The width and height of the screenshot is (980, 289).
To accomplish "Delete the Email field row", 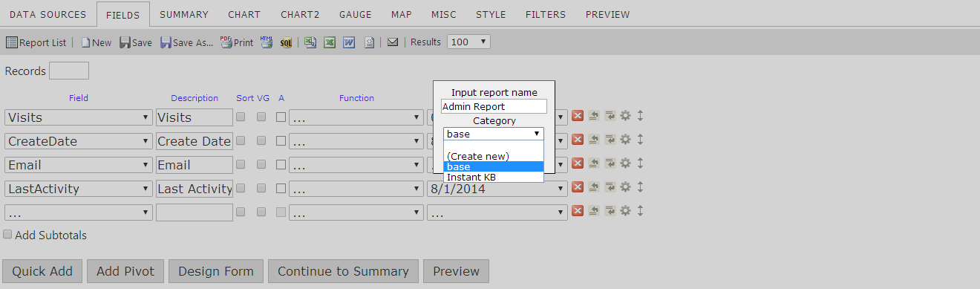I will pyautogui.click(x=578, y=163).
